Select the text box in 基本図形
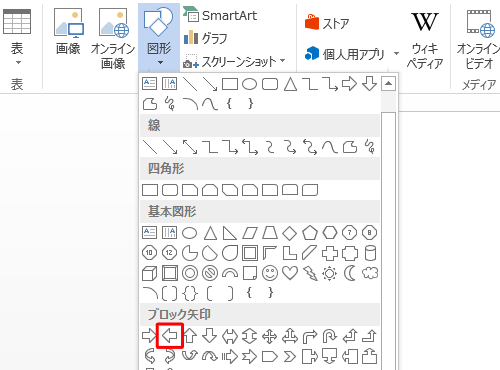This screenshot has height=370, width=500. pos(149,233)
